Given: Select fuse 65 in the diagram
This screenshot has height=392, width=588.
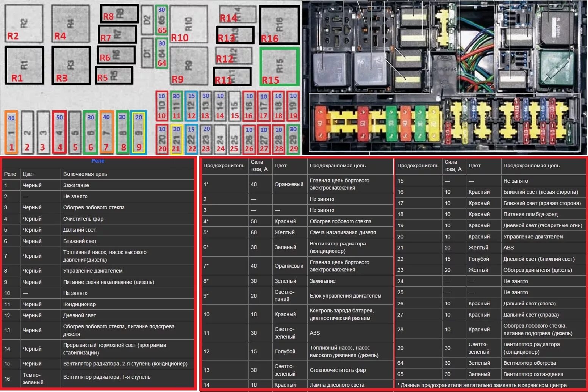Looking at the screenshot, I should (161, 20).
